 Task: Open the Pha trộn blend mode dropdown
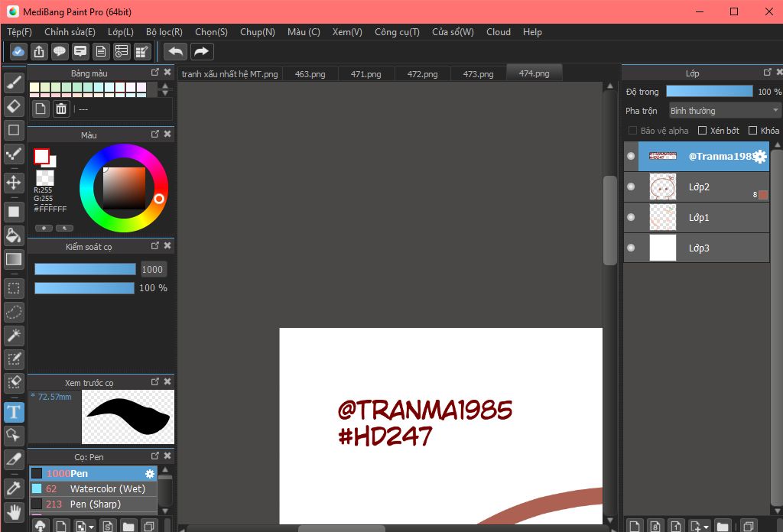click(725, 110)
